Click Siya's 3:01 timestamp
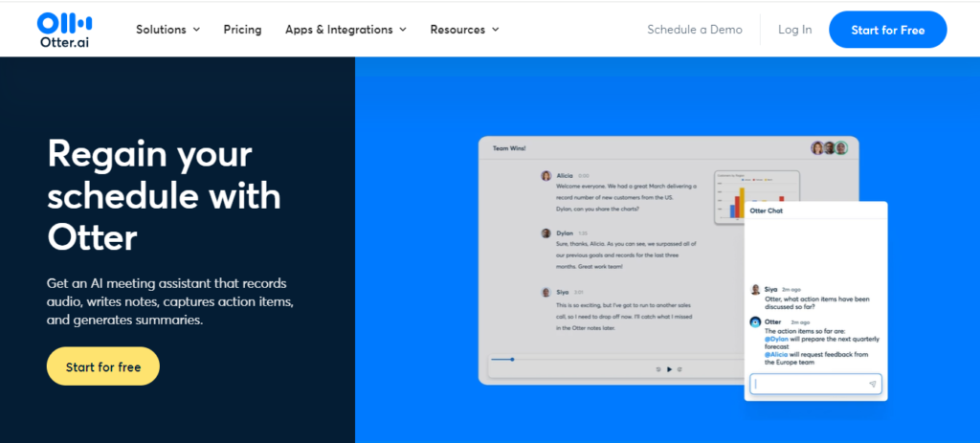This screenshot has height=443, width=980. [x=579, y=293]
